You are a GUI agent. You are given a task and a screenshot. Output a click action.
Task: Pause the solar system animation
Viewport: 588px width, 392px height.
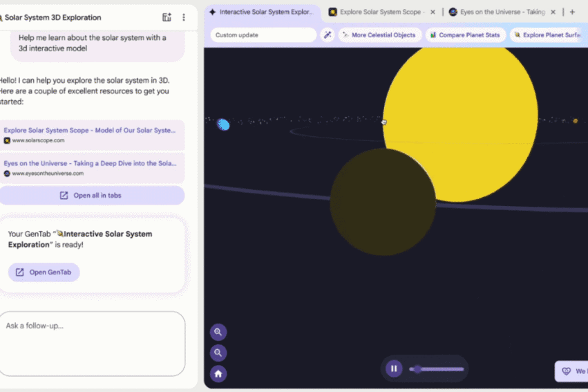pyautogui.click(x=394, y=368)
